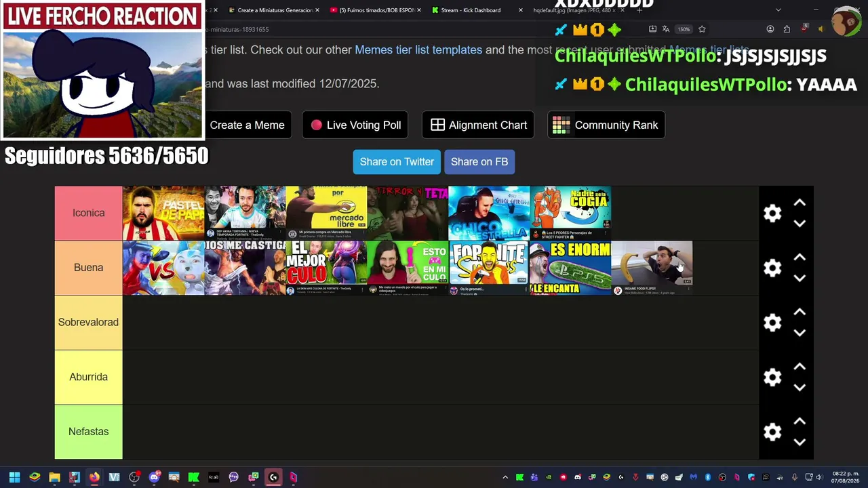The width and height of the screenshot is (868, 488).
Task: Open the system clock and date
Action: [845, 477]
